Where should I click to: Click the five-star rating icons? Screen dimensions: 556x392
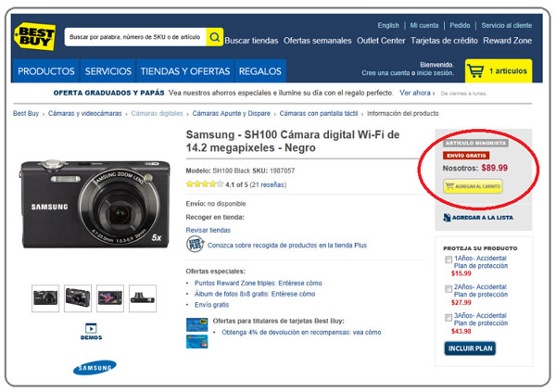(x=203, y=184)
